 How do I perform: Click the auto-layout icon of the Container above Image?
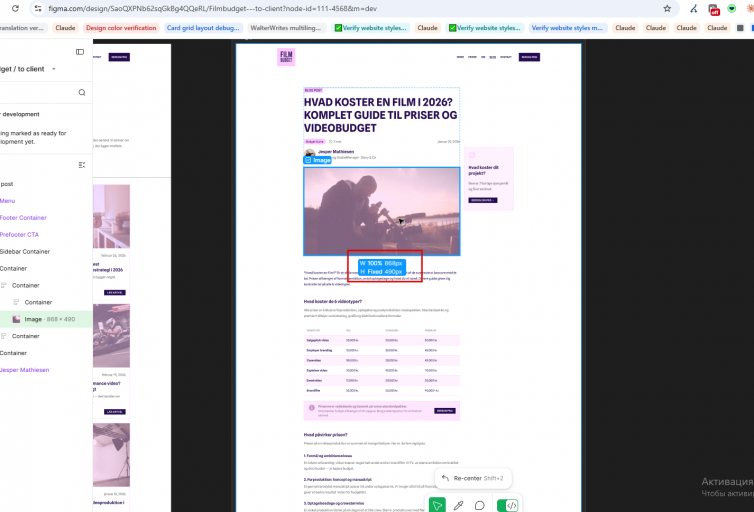pos(16,302)
